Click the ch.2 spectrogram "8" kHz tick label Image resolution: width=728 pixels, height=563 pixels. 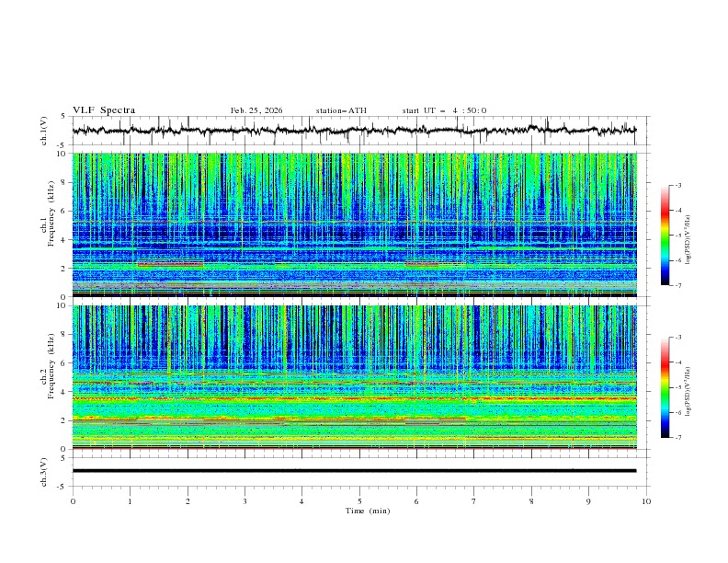tap(64, 335)
